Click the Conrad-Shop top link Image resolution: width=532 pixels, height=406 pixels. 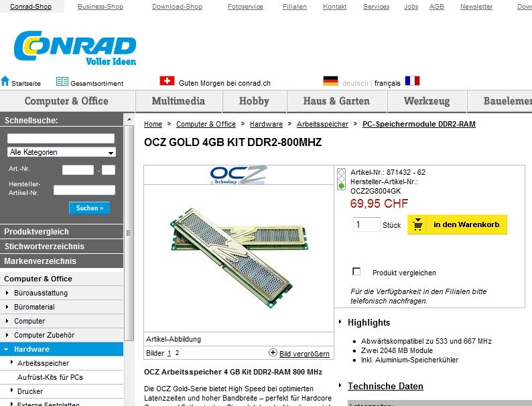(31, 7)
